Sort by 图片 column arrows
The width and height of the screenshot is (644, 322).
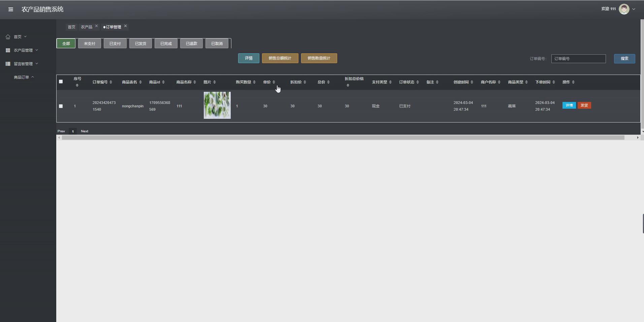coord(215,82)
